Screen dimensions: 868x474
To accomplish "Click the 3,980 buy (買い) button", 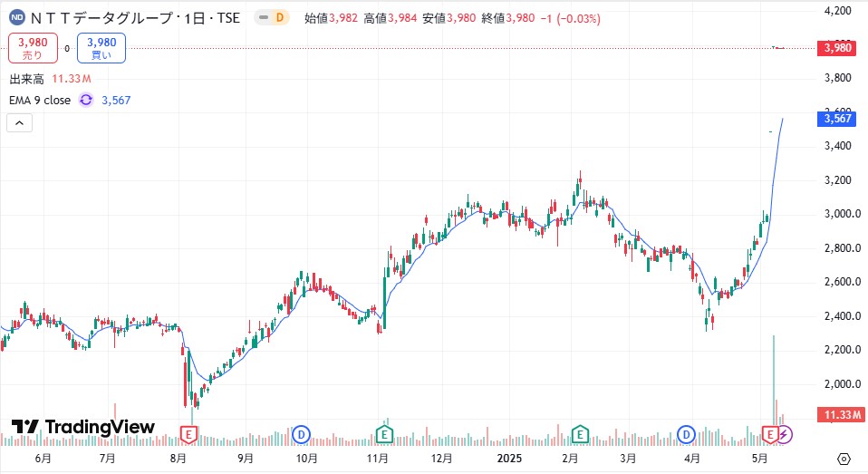I will click(101, 48).
